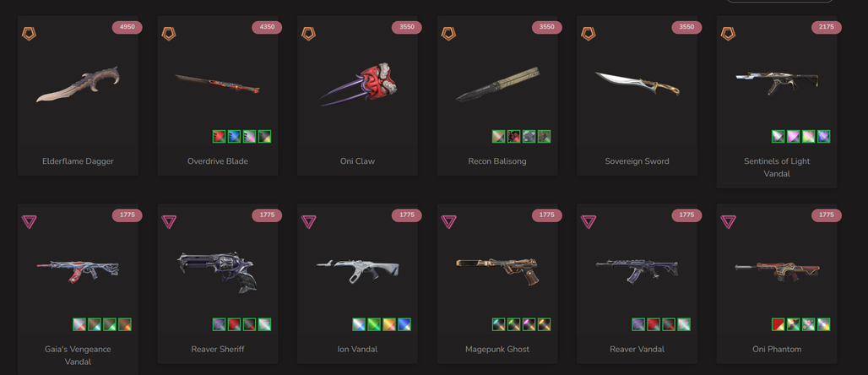Viewport: 868px width, 375px height.
Task: Open the Elderflame Dagger knife image
Action: pos(78,84)
